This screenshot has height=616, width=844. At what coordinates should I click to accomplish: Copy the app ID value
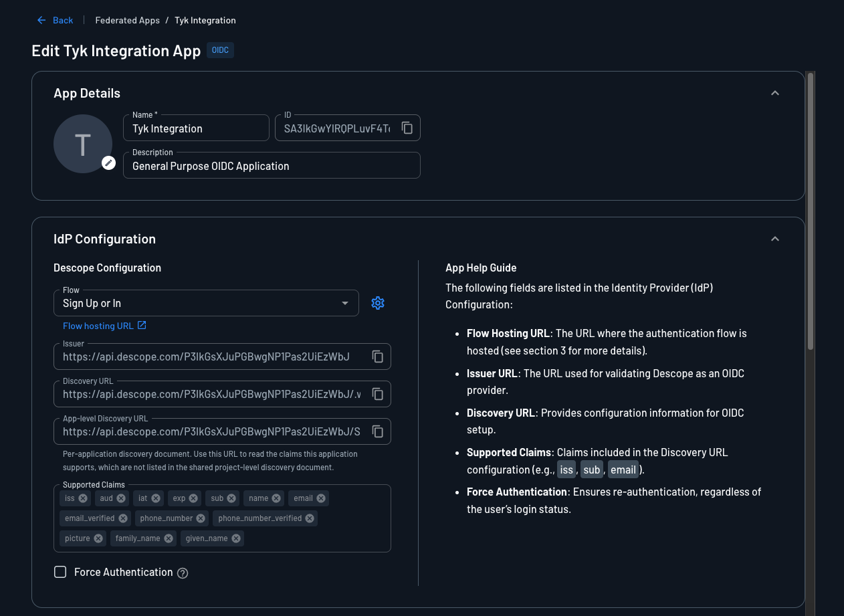(x=407, y=128)
